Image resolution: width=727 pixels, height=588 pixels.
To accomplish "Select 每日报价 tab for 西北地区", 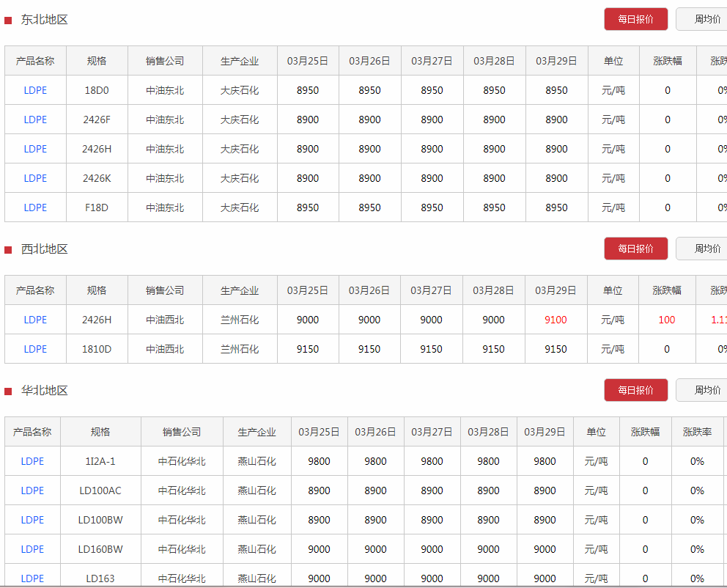I will [x=635, y=249].
